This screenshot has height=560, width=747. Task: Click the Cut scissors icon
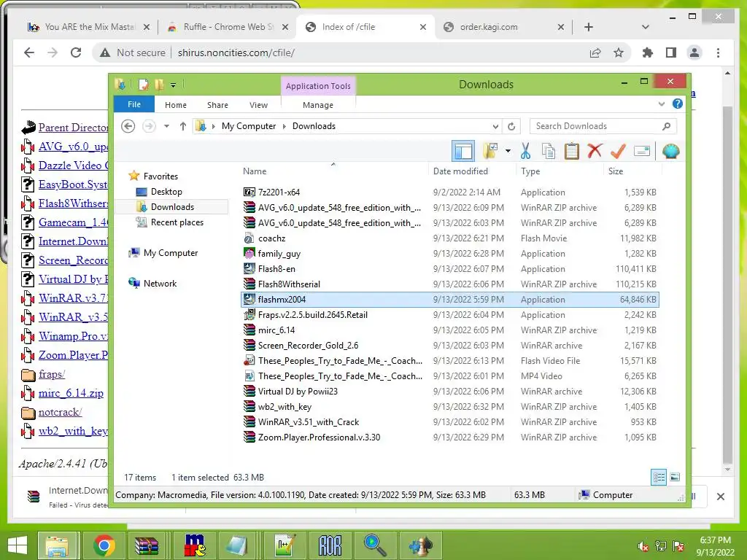coord(525,151)
